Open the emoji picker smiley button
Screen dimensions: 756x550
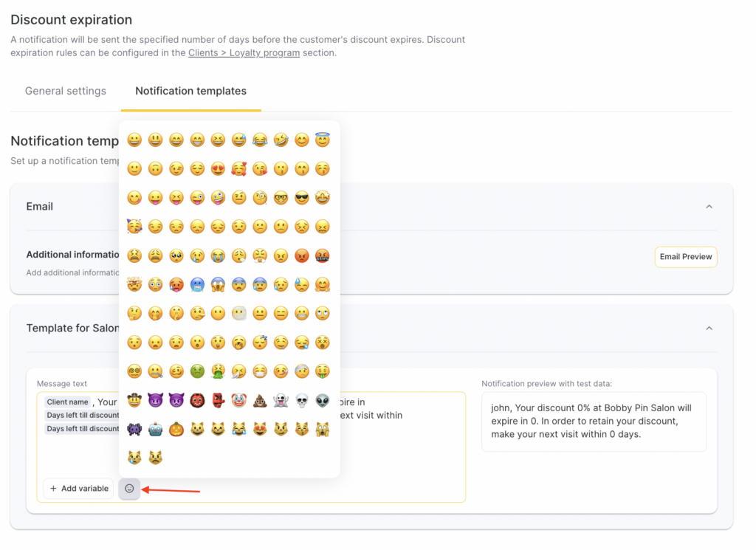click(x=129, y=489)
